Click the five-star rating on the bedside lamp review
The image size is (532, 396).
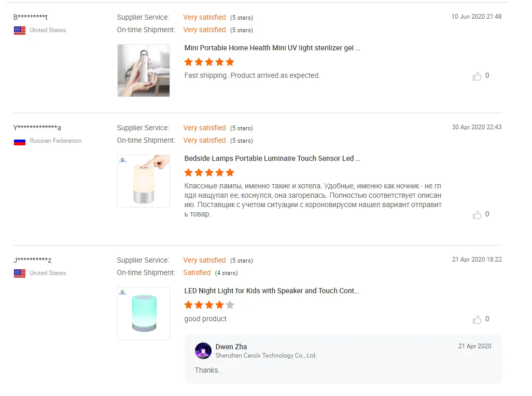pyautogui.click(x=209, y=172)
